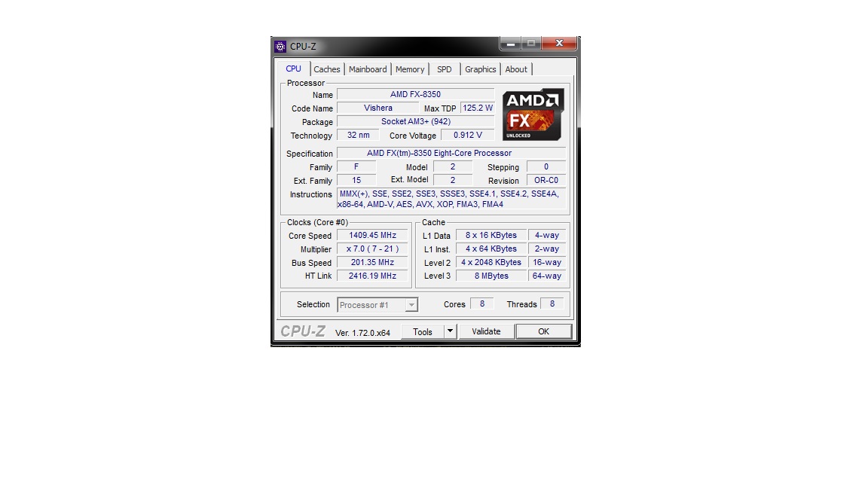Click the code name value Vishera
Viewport: 868px width, 488px height.
(x=378, y=108)
